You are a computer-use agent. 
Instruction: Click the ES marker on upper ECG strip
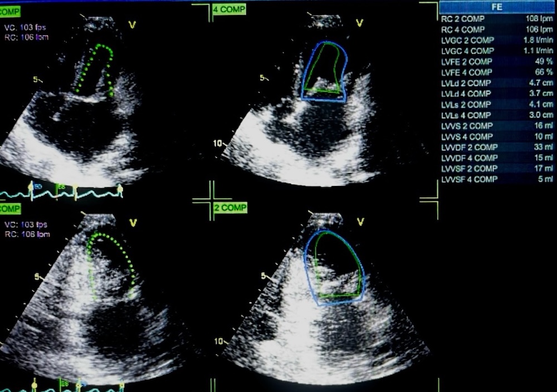click(61, 187)
